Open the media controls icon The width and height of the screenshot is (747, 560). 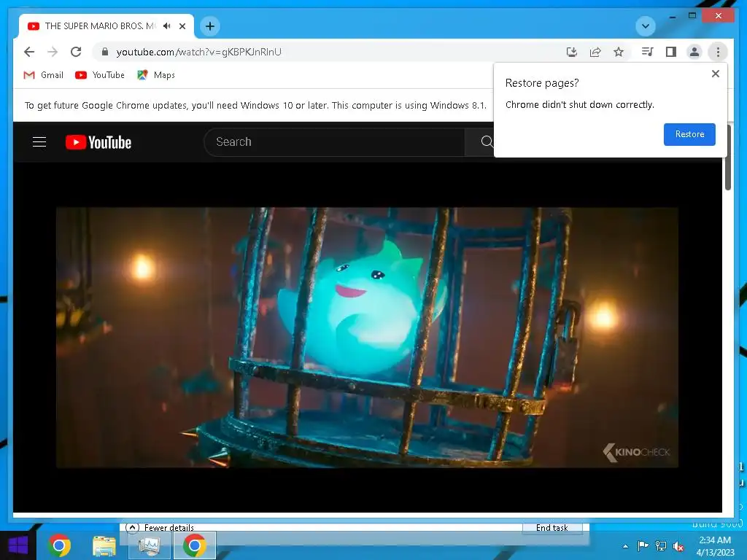point(647,52)
